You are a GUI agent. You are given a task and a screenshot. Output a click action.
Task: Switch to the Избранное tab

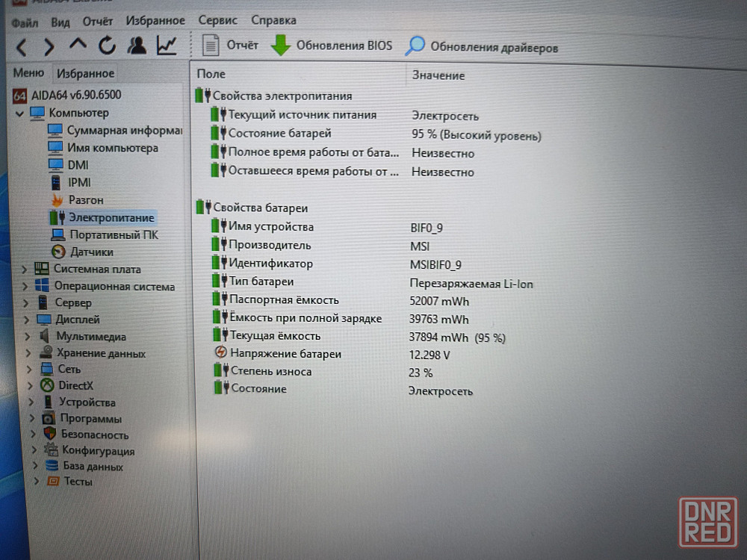point(85,73)
